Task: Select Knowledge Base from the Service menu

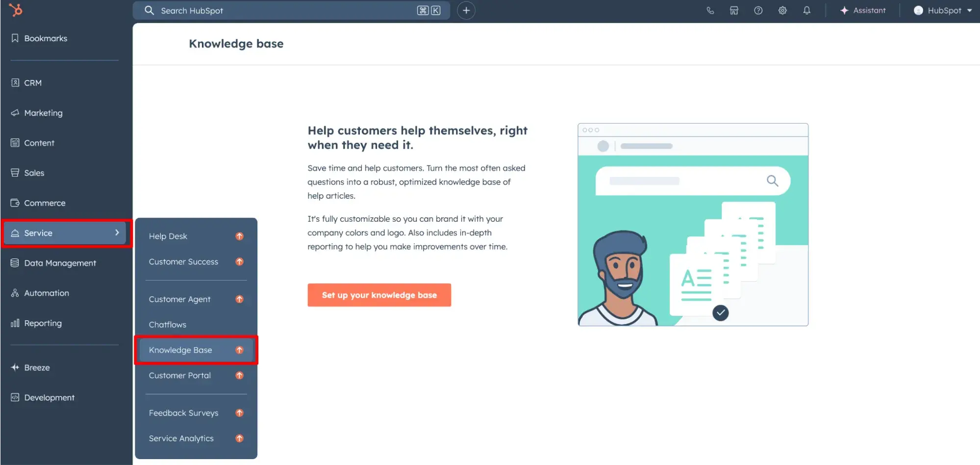Action: coord(180,350)
